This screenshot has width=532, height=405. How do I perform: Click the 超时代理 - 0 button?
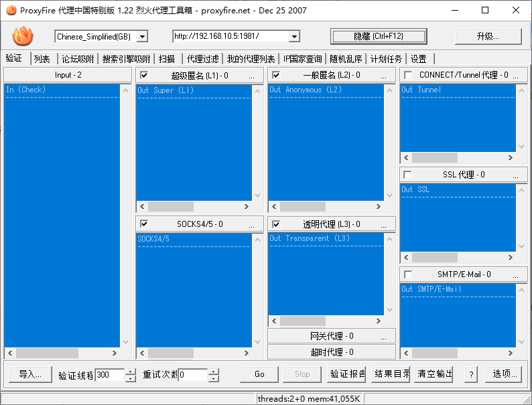click(332, 352)
